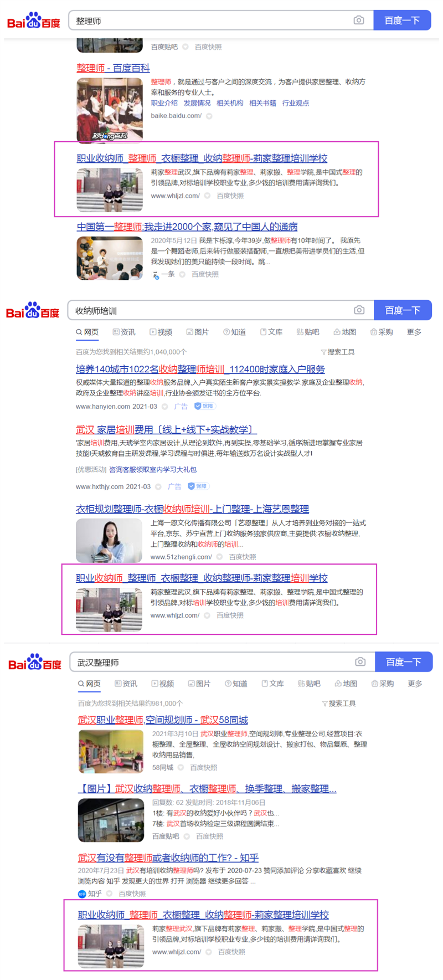The width and height of the screenshot is (443, 980).
Task: Switch to 地图 tab on 收纳师培训 page
Action: [344, 332]
